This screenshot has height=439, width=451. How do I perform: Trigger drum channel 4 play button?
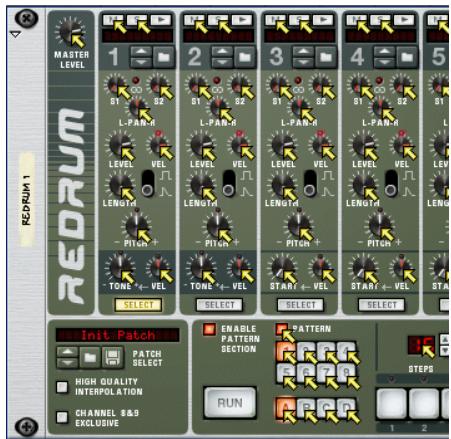404,20
